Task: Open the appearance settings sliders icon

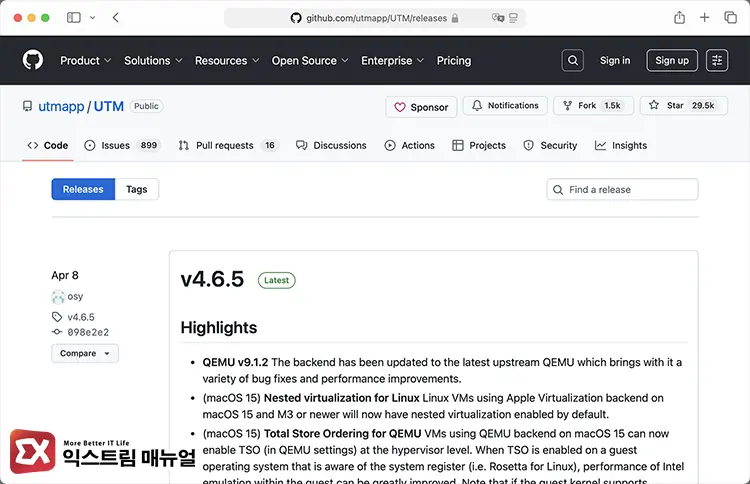Action: [x=717, y=60]
